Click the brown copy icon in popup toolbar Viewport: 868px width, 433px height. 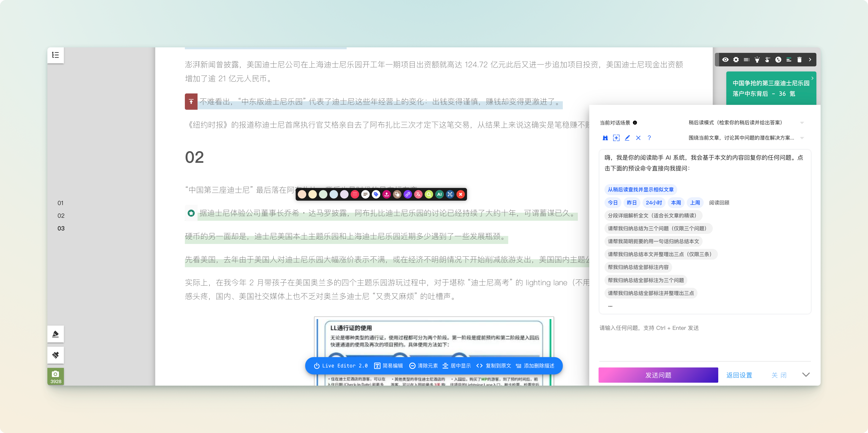click(x=397, y=194)
